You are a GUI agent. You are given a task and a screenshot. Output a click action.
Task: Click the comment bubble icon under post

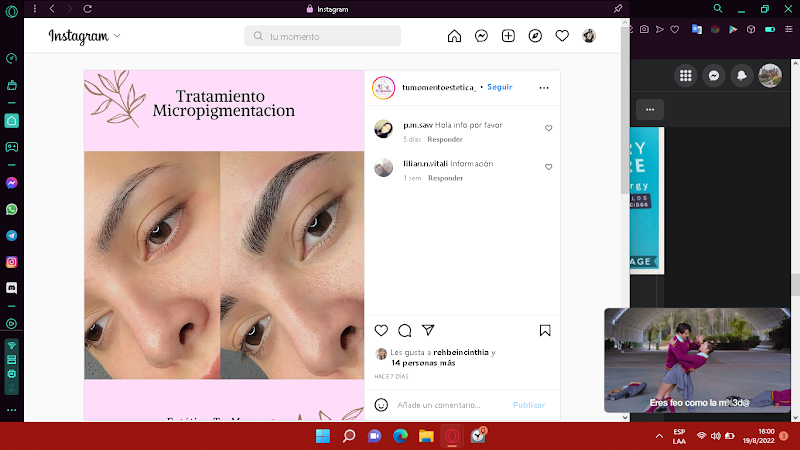[405, 330]
